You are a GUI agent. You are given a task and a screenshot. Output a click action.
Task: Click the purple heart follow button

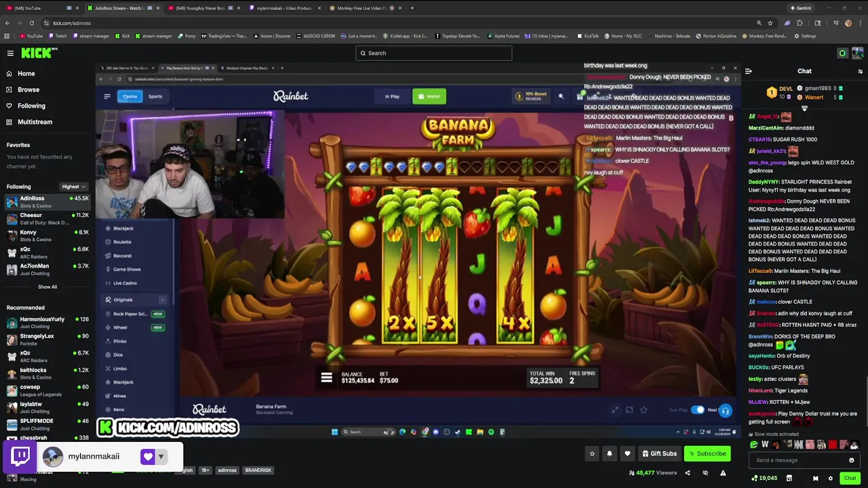point(147,457)
